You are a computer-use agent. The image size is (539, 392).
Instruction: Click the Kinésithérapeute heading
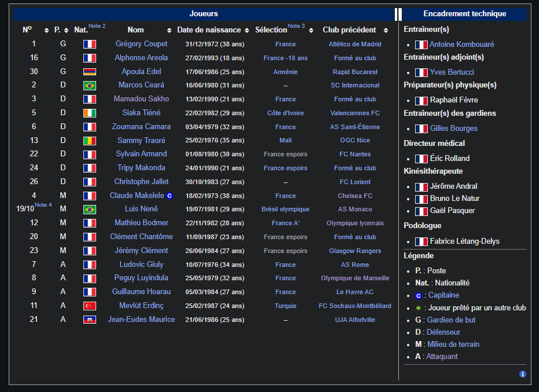coord(433,171)
